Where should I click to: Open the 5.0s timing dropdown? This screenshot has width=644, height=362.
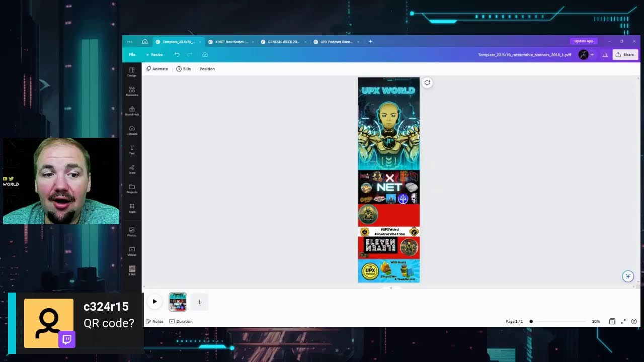tap(184, 69)
